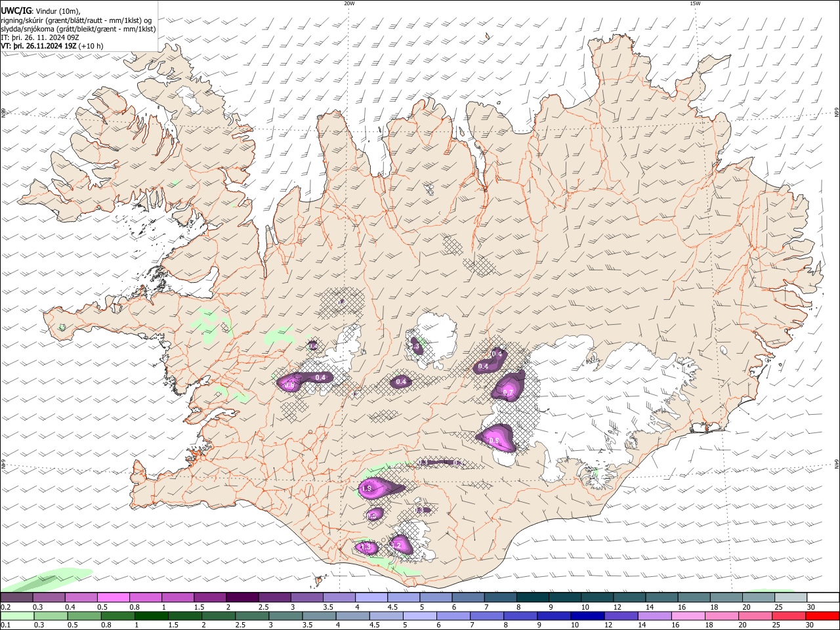This screenshot has width=840, height=630.
Task: Click the bright red 30 swatch in the lower legend row
Action: 822,616
